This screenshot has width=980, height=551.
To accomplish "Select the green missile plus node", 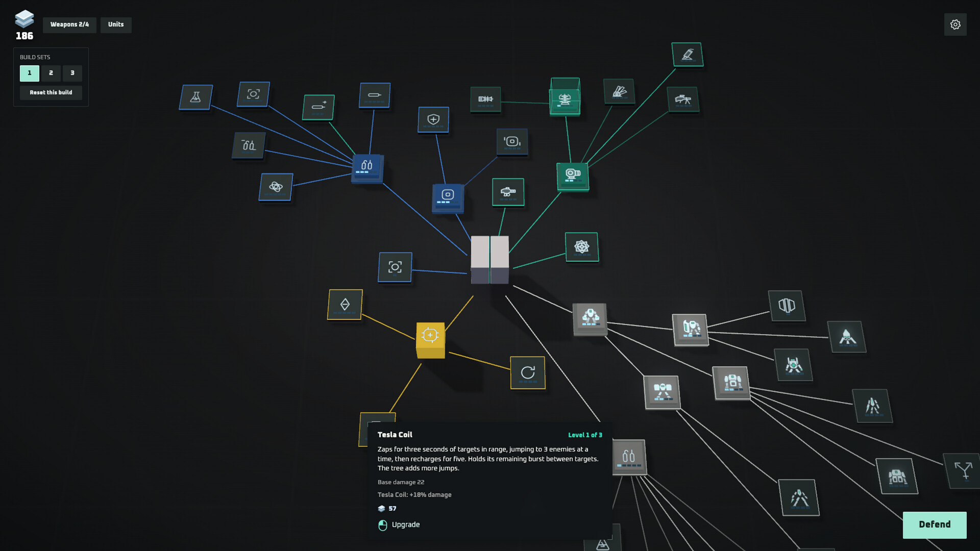I will (318, 107).
